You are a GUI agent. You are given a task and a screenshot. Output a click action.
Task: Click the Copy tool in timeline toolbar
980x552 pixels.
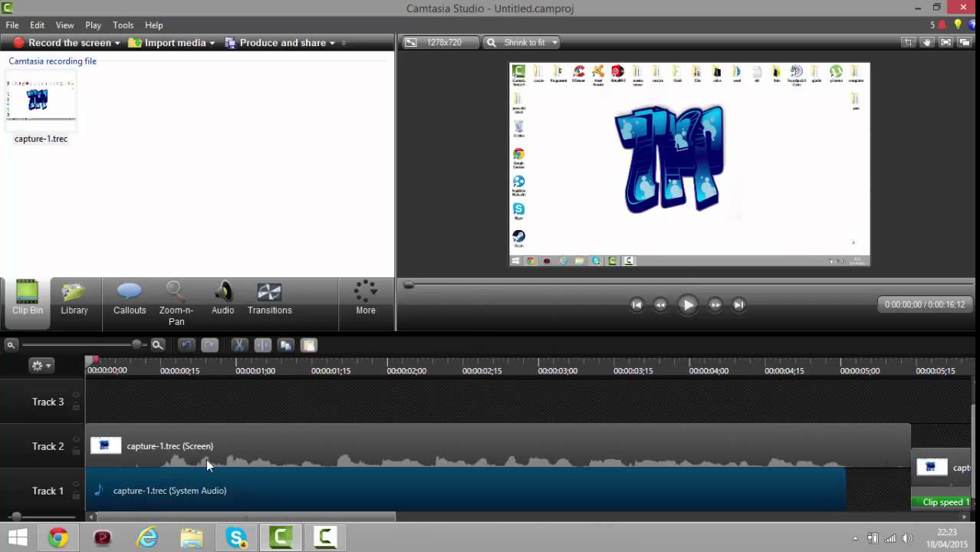pos(286,345)
